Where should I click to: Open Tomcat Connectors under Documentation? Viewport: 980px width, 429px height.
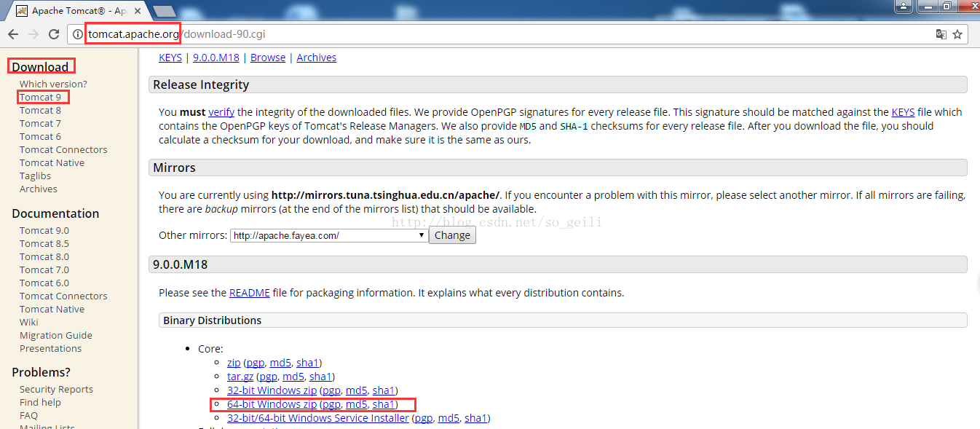pos(63,296)
